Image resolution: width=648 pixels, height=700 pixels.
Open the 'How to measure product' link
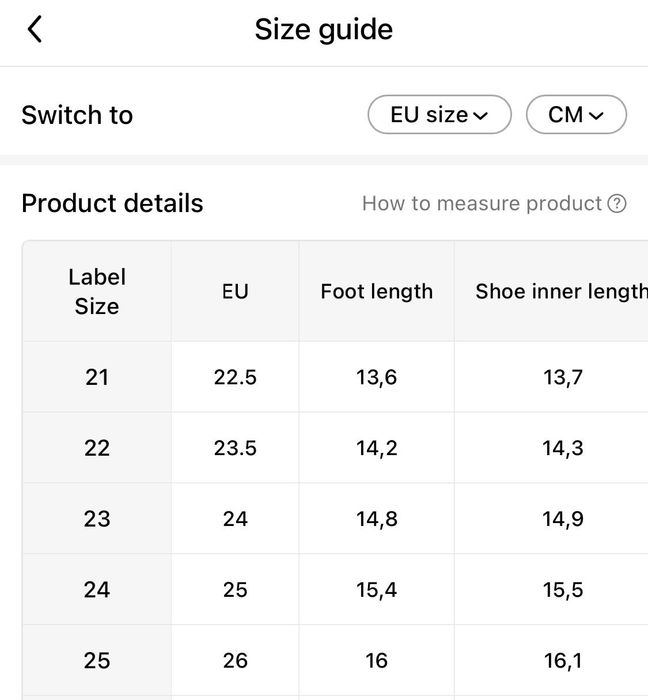point(482,204)
